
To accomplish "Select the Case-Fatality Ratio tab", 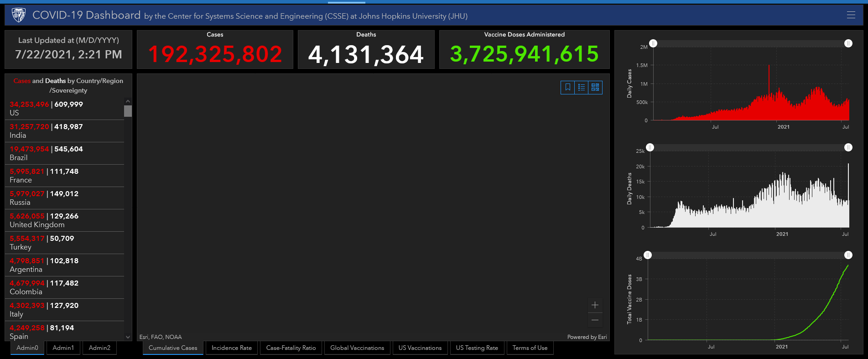I will point(291,348).
